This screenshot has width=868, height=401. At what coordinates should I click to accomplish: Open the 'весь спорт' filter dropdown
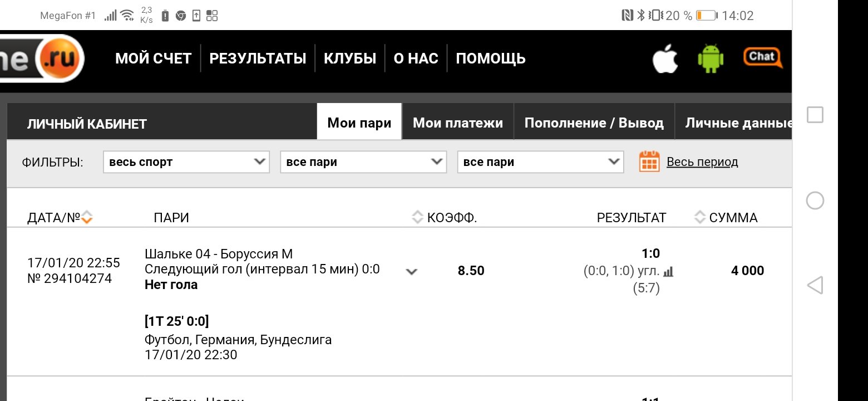(x=186, y=162)
